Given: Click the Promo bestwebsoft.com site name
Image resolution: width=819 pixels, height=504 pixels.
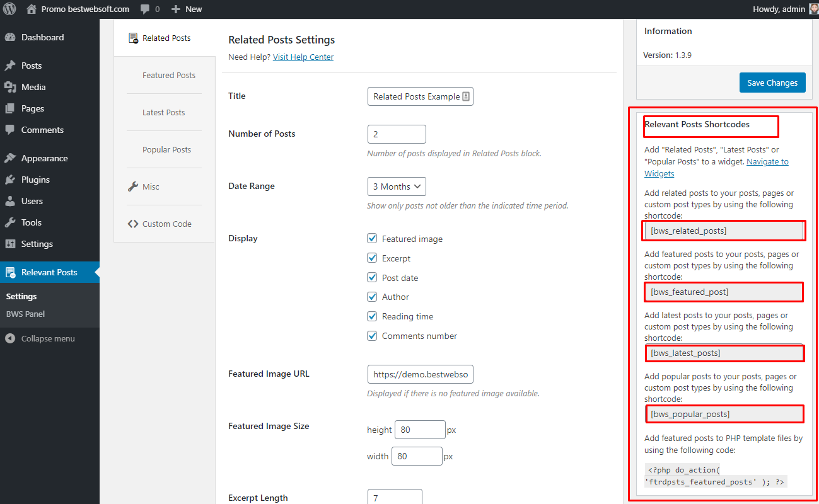Looking at the screenshot, I should click(x=85, y=9).
